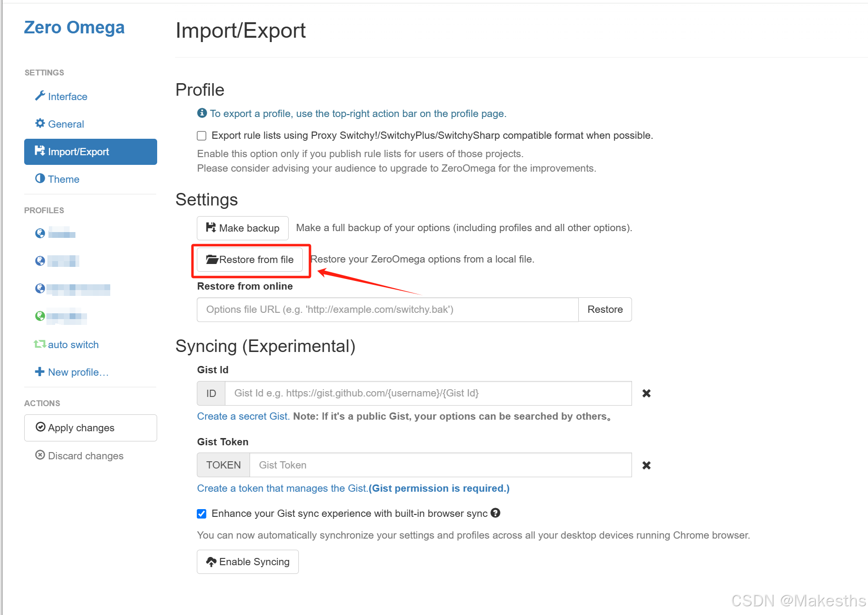
Task: Click the 'Syncing (Experimental)' heading
Action: tap(265, 346)
